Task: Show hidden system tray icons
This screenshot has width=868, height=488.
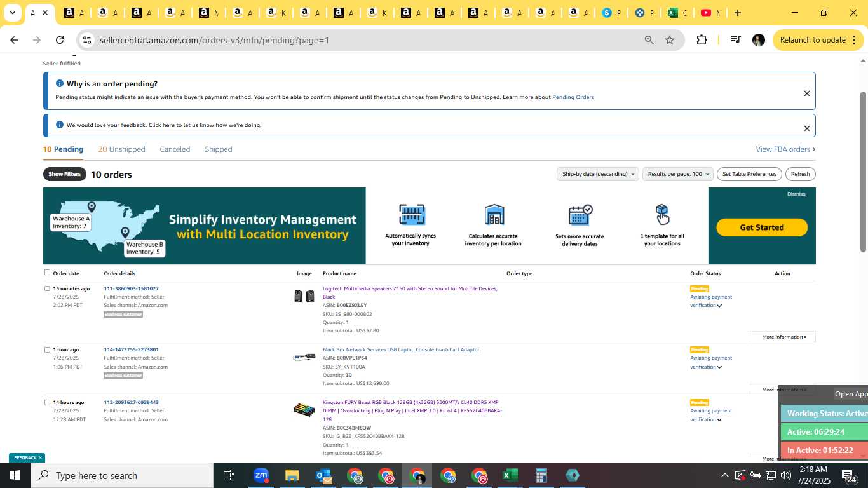Action: point(725,475)
